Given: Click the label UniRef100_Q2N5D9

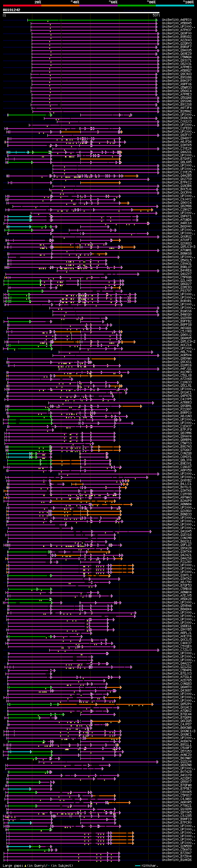Looking at the screenshot, I should click(177, 846).
